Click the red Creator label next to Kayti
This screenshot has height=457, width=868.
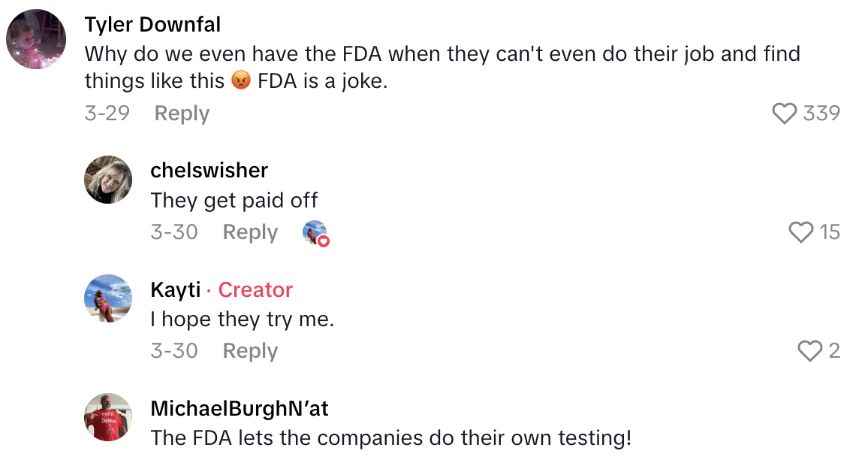[x=255, y=290]
